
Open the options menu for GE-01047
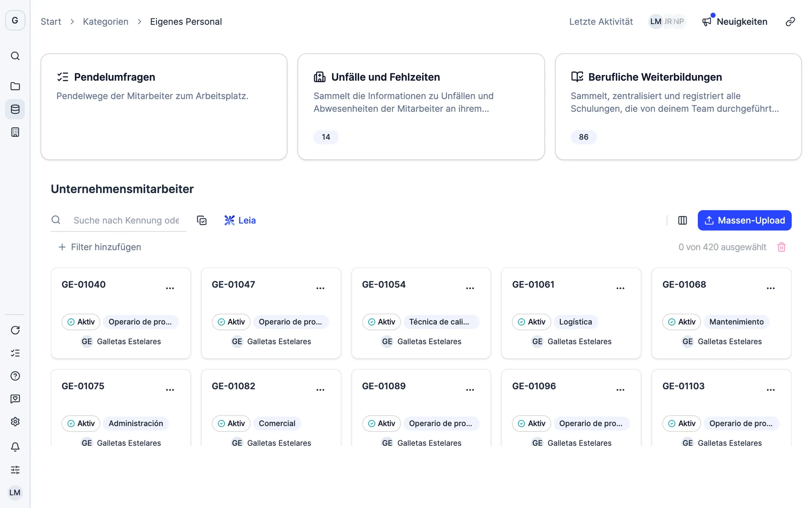pyautogui.click(x=320, y=288)
